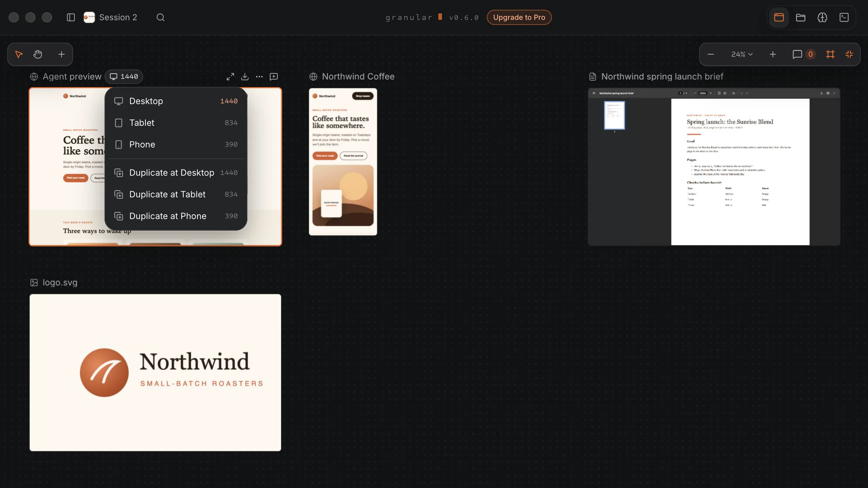Choose Duplicate at Phone
Image resolution: width=868 pixels, height=488 pixels.
[x=176, y=216]
